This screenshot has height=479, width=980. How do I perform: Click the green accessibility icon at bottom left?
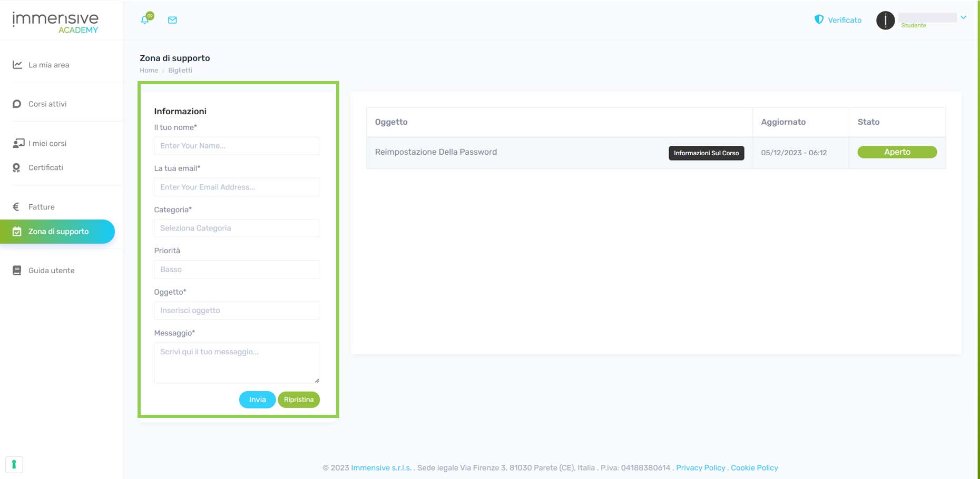coord(14,464)
